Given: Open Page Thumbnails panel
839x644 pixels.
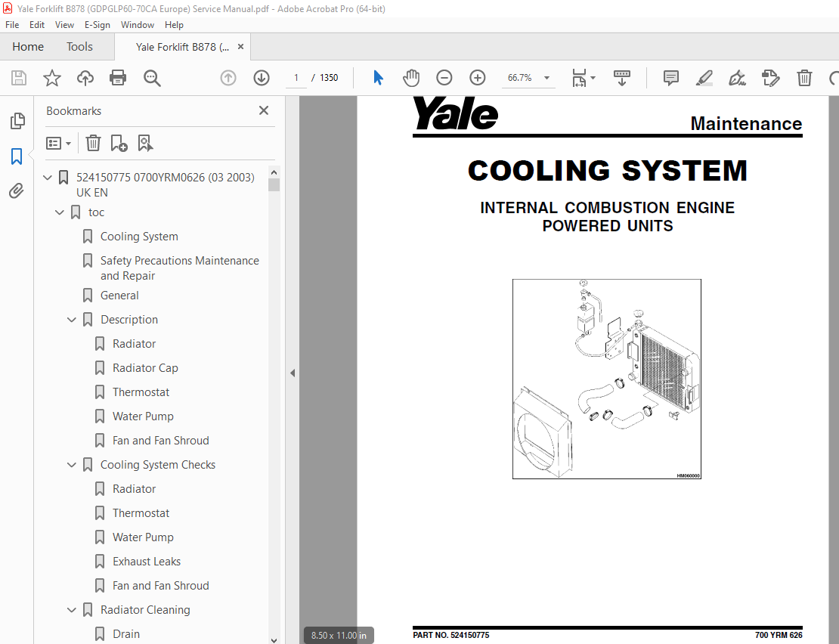Looking at the screenshot, I should coord(17,121).
